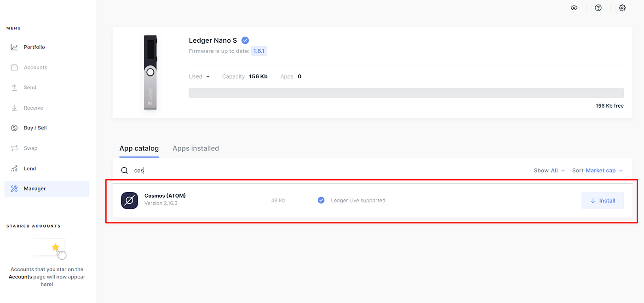The image size is (644, 303).
Task: Switch to the Apps installed tab
Action: (x=195, y=148)
